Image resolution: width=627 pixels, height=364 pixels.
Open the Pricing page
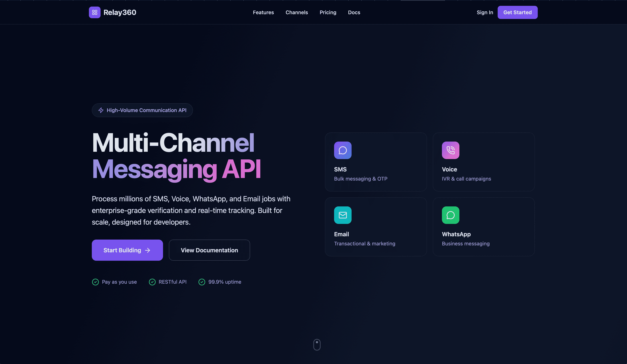(x=328, y=12)
